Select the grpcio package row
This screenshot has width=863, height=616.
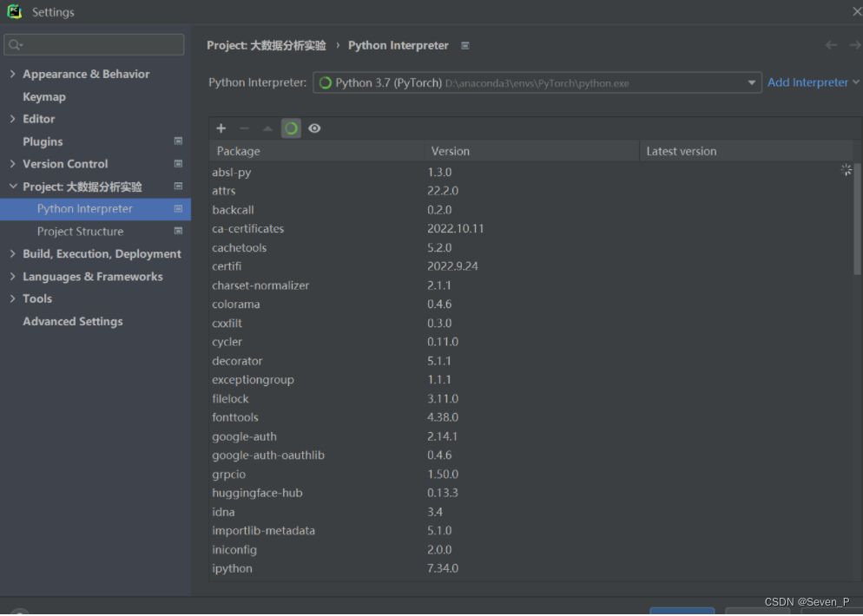531,474
